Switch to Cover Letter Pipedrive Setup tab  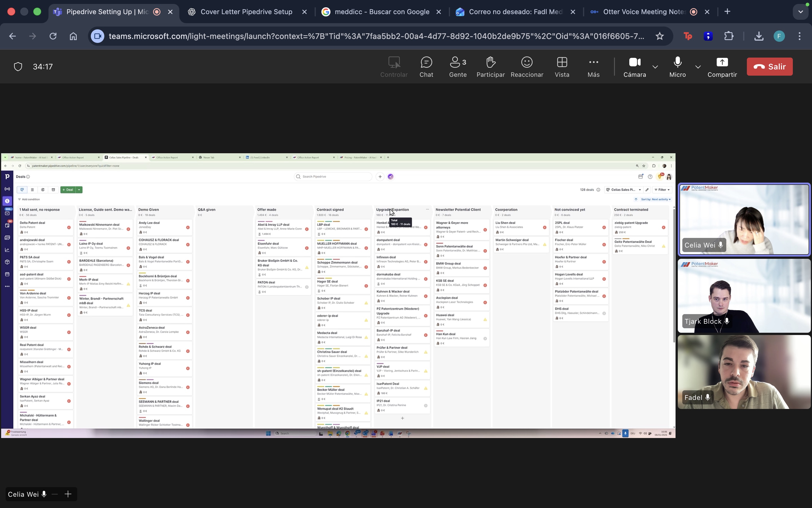tap(246, 12)
